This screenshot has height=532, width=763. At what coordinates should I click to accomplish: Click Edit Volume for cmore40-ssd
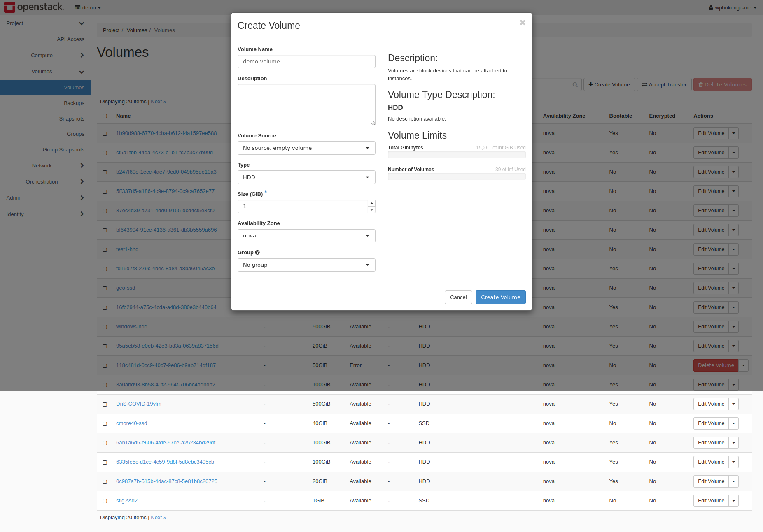pos(711,423)
